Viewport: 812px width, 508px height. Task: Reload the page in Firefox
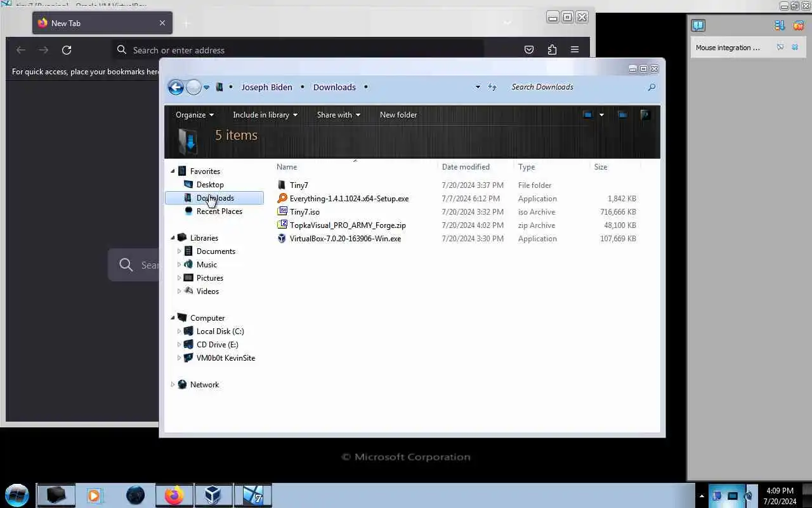pyautogui.click(x=67, y=50)
